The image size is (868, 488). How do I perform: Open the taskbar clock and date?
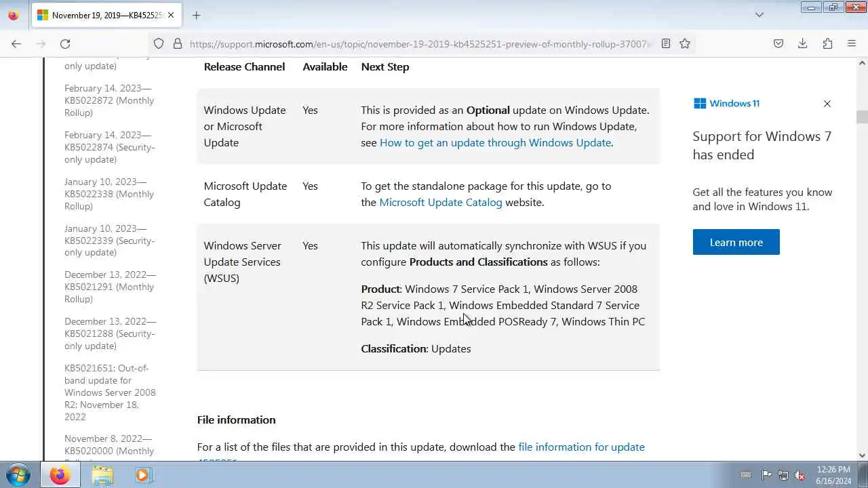(833, 475)
